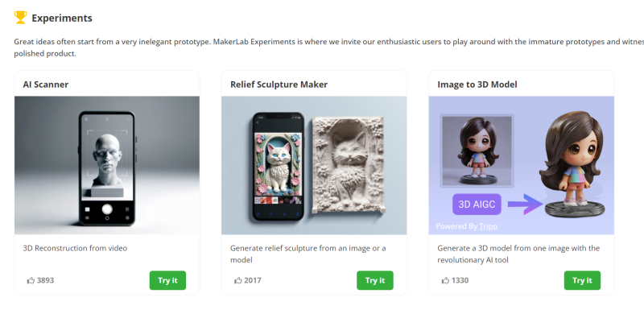Viewport: 644px width, 314px height.
Task: Click the 3893 like count on AI Scanner
Action: (x=45, y=281)
